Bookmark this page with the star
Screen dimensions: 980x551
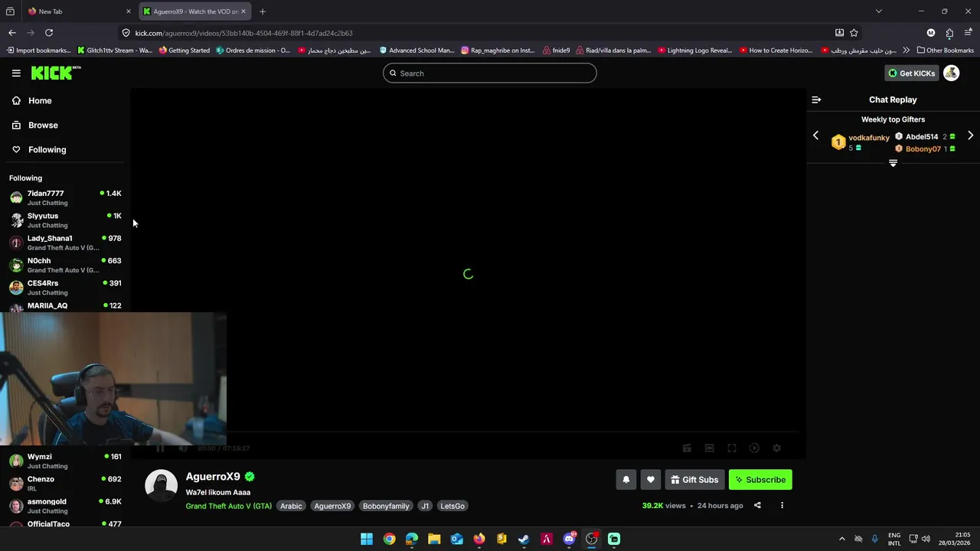pos(854,33)
